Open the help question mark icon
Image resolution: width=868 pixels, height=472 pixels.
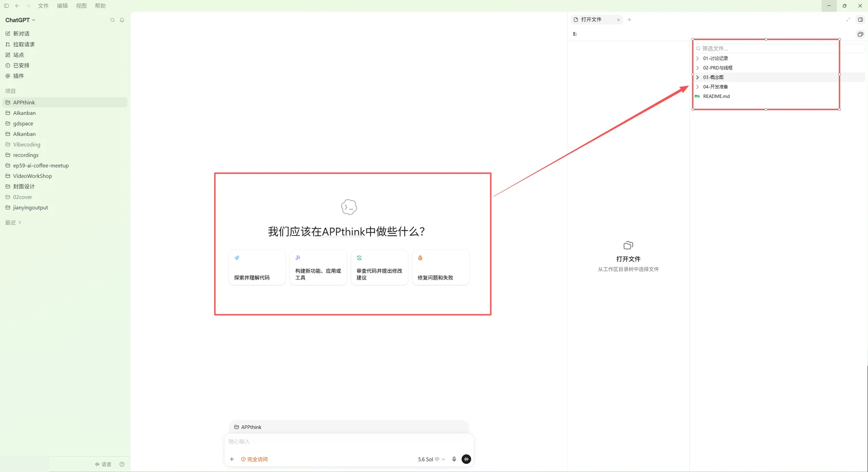[122, 464]
